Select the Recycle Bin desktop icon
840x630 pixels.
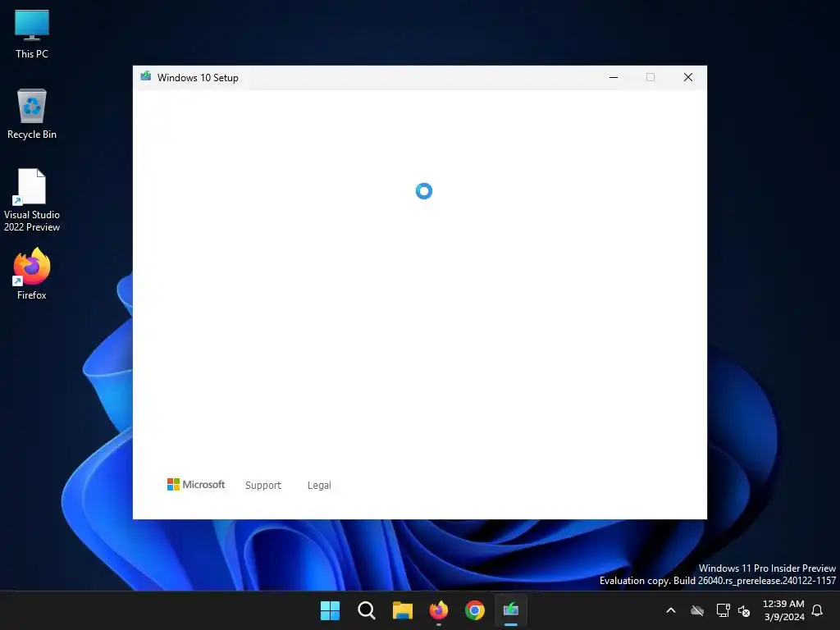click(x=32, y=114)
